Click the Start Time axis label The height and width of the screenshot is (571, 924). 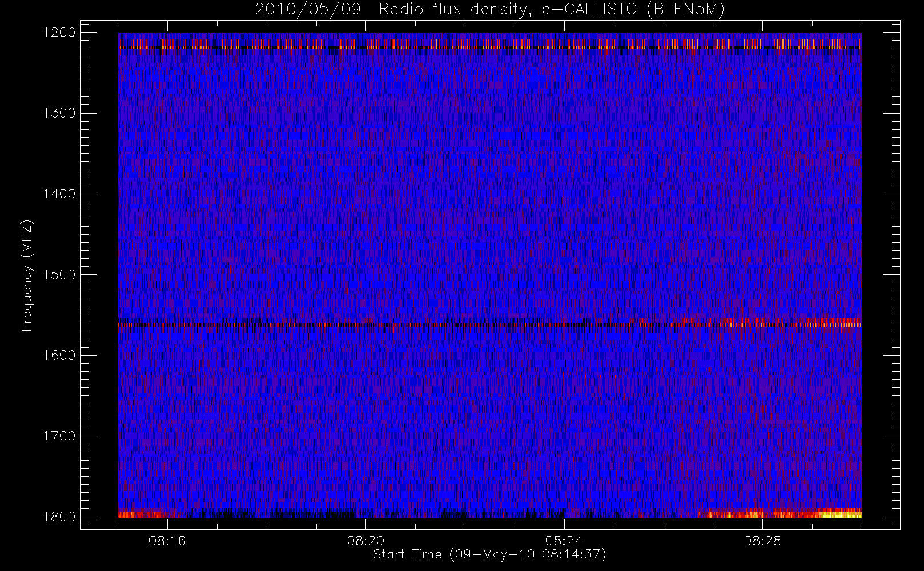coord(489,554)
